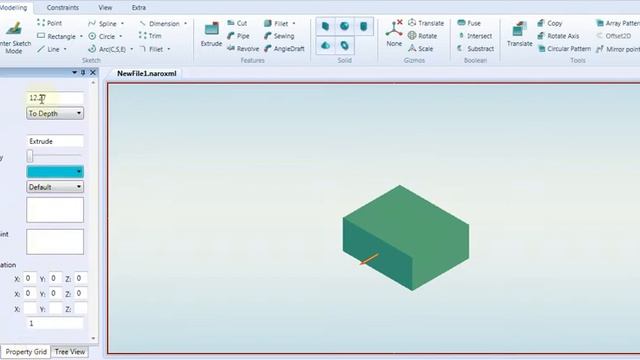This screenshot has height=360, width=640.
Task: Select the Spline sketch tool
Action: [x=102, y=23]
